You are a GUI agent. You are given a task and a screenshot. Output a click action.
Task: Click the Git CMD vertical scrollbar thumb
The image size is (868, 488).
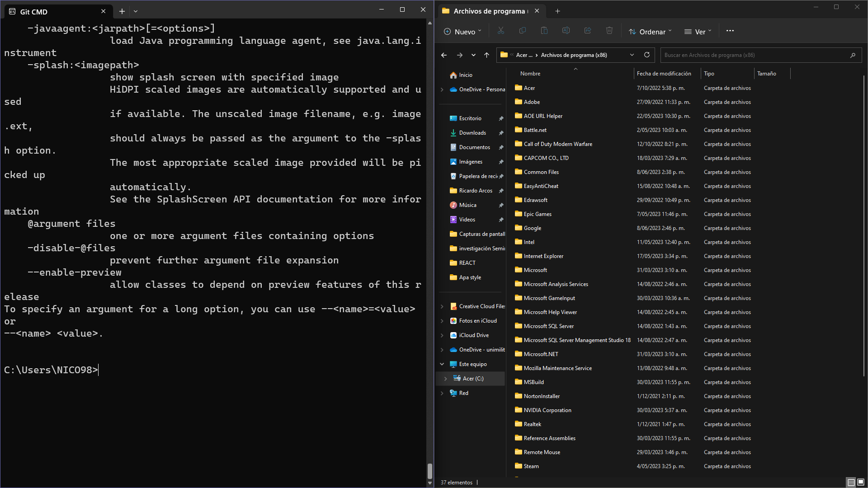(429, 471)
